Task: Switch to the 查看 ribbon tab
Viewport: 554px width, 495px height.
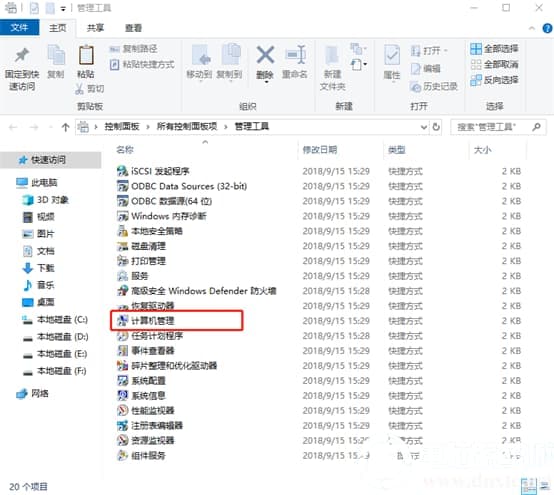Action: (133, 28)
